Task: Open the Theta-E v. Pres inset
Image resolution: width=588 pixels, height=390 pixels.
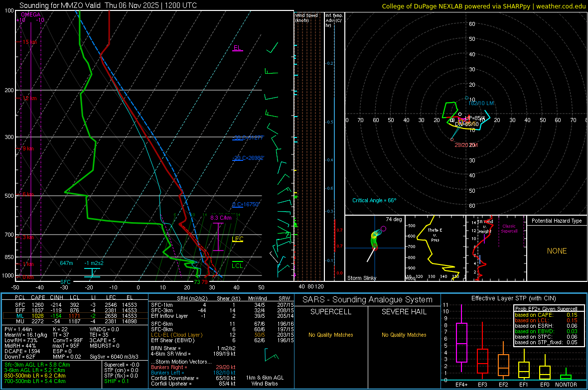Action: (435, 248)
